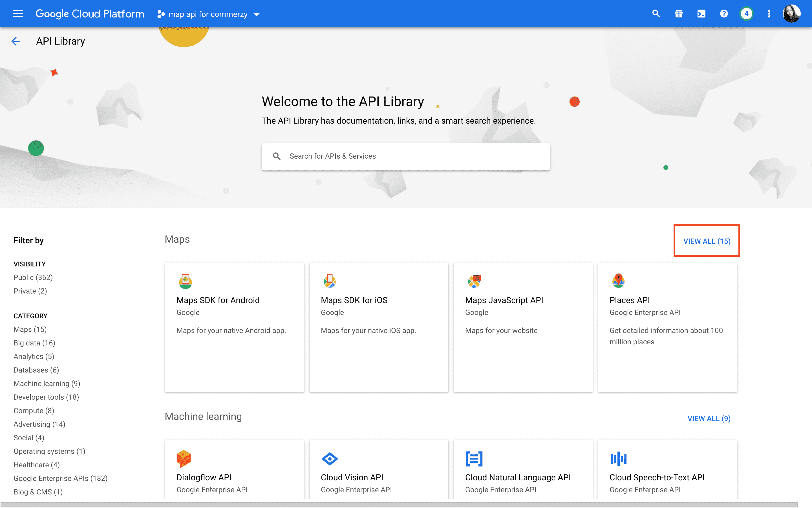Open the map api for commerzy project name

click(208, 14)
